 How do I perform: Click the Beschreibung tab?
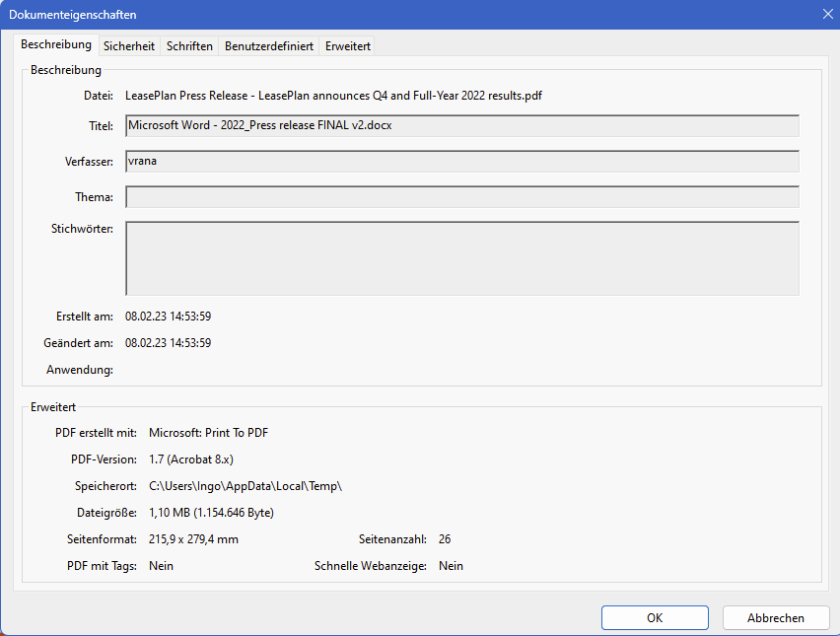tap(56, 44)
